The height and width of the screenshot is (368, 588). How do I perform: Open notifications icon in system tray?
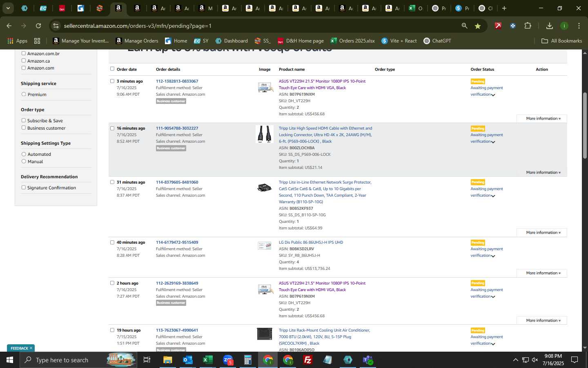(574, 360)
